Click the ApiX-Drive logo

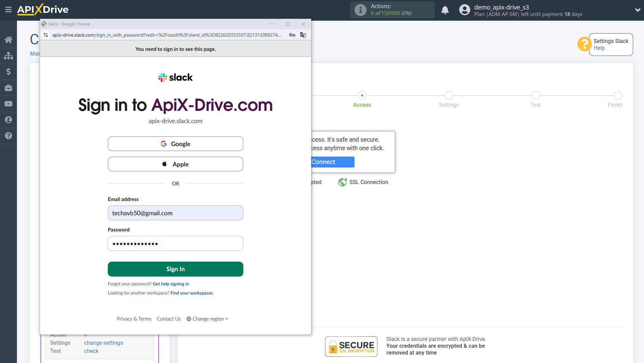[x=43, y=9]
